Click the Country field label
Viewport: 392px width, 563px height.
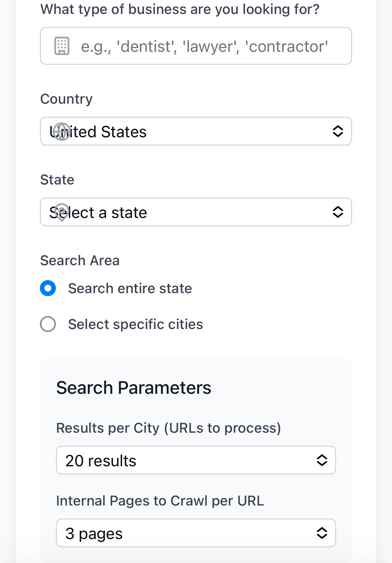[x=66, y=99]
